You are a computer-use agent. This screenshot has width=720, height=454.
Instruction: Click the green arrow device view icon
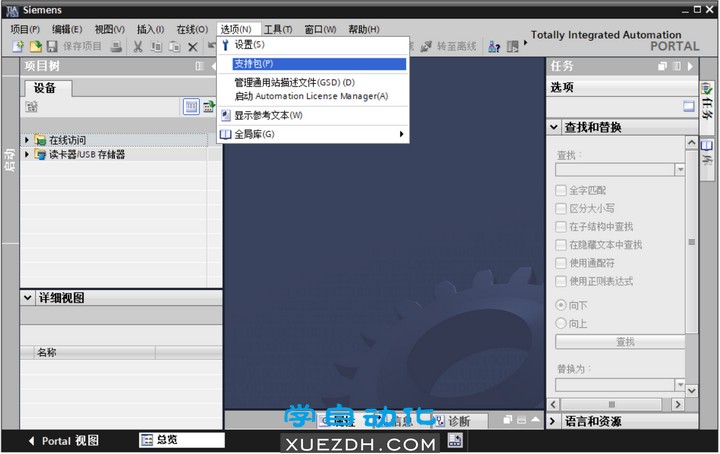(209, 107)
